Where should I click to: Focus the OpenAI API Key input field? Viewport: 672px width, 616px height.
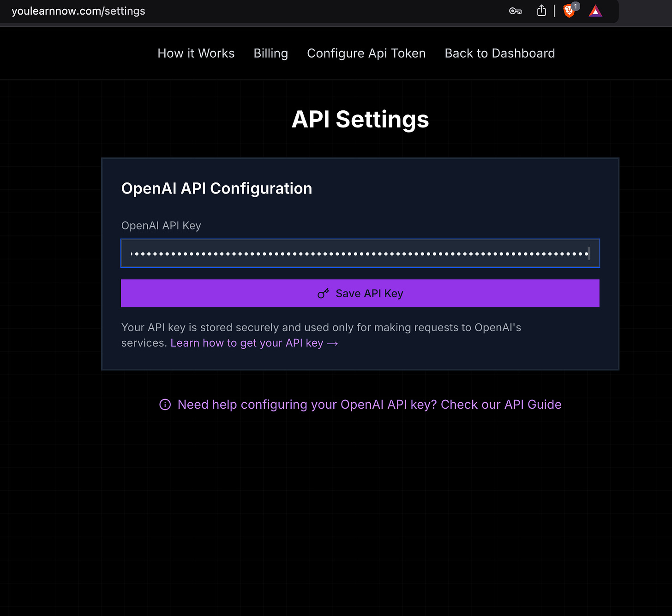pos(360,253)
